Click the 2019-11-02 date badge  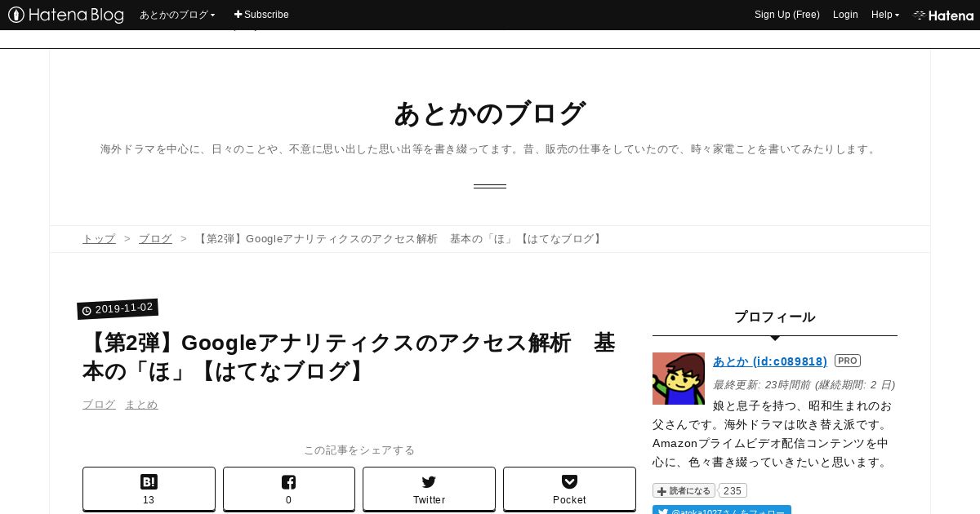click(x=118, y=309)
